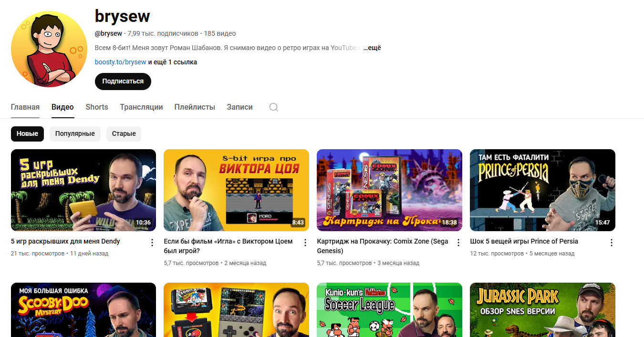
Task: Open the Scooby-Doo Mystery video thumbnail
Action: click(83, 310)
